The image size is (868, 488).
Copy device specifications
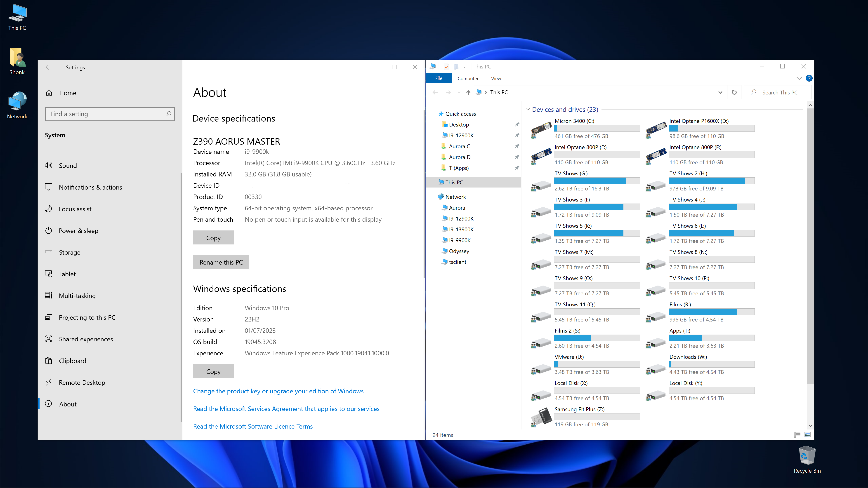pyautogui.click(x=213, y=237)
